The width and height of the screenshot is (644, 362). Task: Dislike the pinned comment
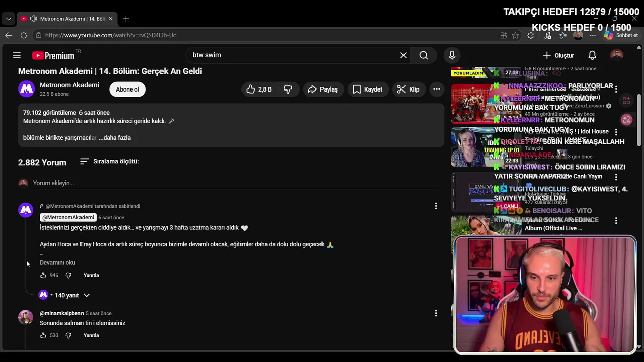point(68,275)
